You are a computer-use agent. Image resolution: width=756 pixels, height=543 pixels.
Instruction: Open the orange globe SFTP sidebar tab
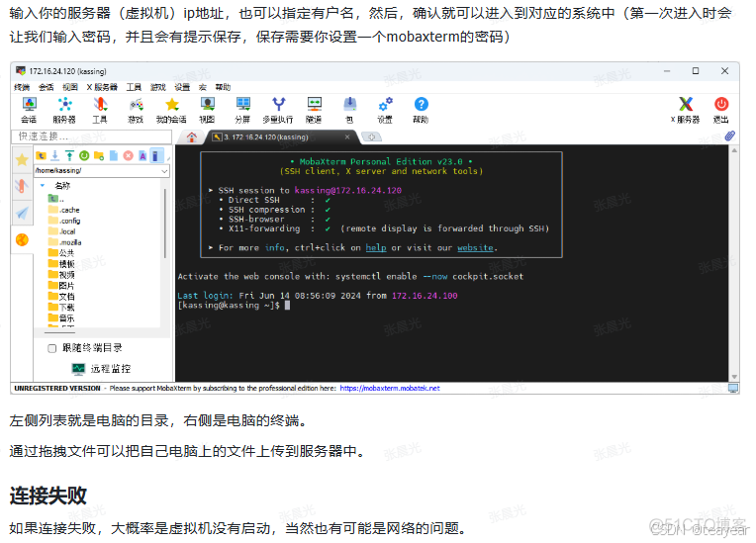point(22,239)
